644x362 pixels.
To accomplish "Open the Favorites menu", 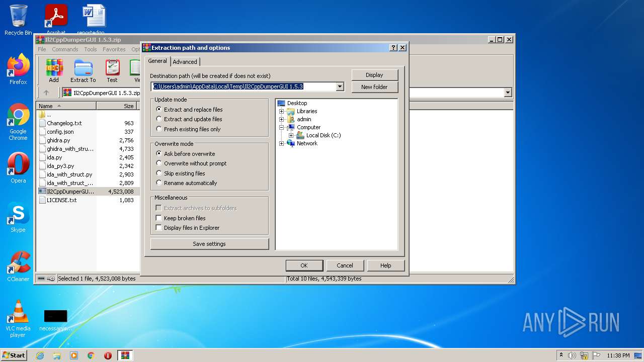I will click(x=114, y=49).
